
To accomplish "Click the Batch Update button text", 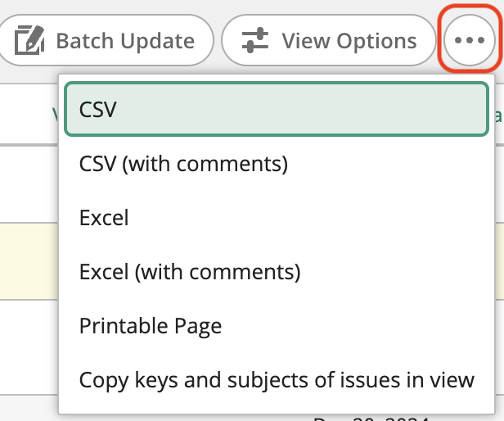I will pos(125,41).
